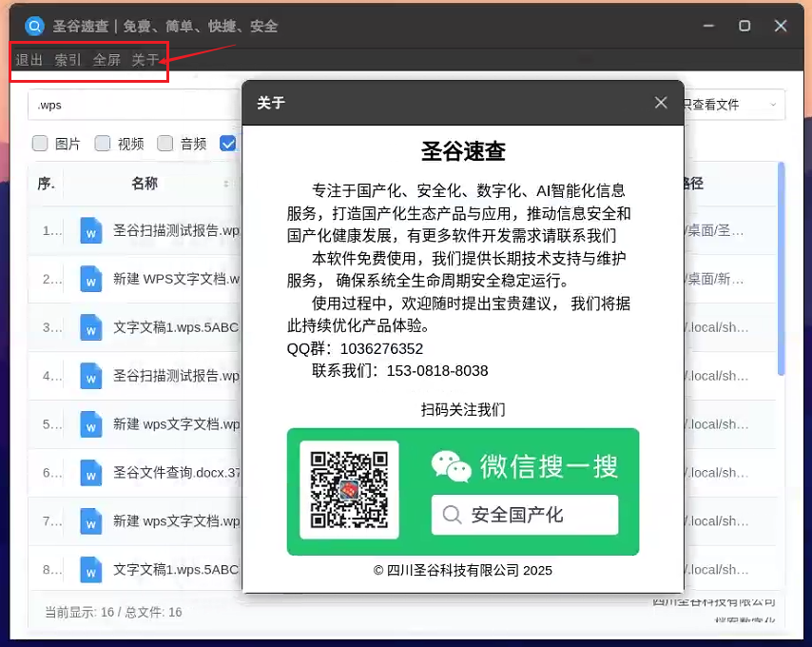The height and width of the screenshot is (647, 812).
Task: Click the .wps search input field
Action: coord(133,105)
